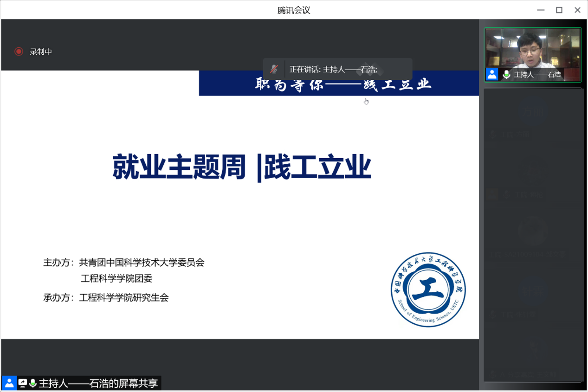Click blue user avatar icon at bottom-left
The height and width of the screenshot is (392, 588).
(9, 383)
